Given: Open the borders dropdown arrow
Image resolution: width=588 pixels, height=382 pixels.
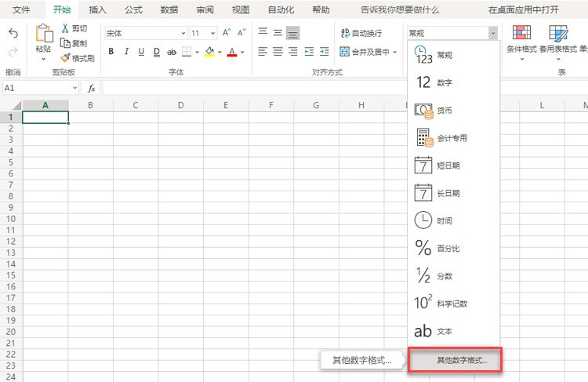Looking at the screenshot, I should [x=198, y=52].
